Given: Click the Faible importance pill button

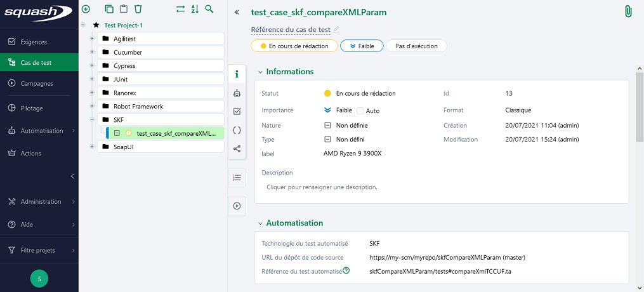Looking at the screenshot, I should click(x=362, y=46).
